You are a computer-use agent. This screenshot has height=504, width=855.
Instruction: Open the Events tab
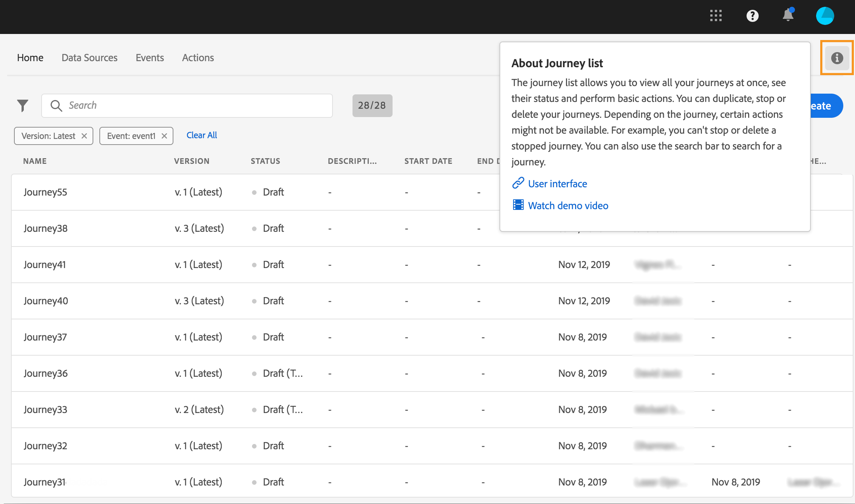[150, 58]
